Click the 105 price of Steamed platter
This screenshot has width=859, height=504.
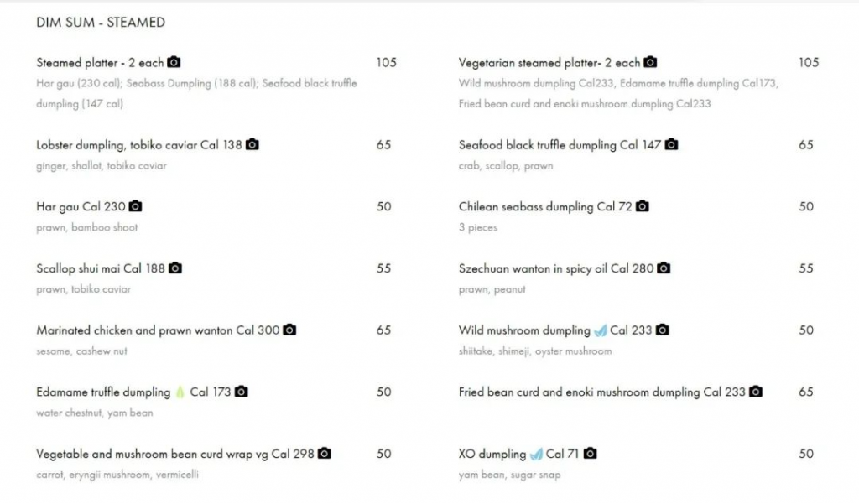point(386,62)
